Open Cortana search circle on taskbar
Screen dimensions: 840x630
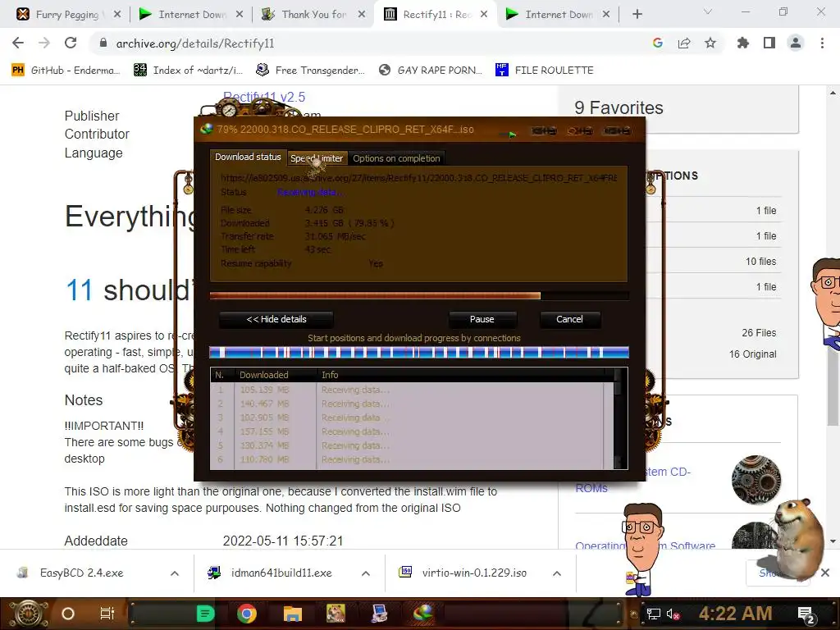(68, 614)
